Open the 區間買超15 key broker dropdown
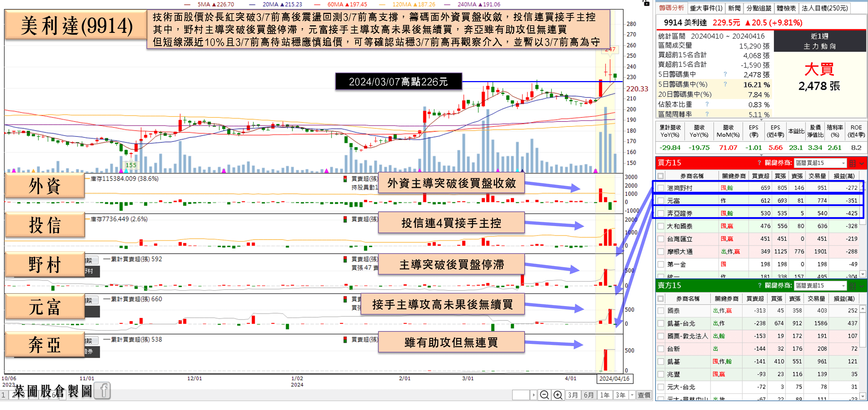868x410 pixels. pos(820,163)
